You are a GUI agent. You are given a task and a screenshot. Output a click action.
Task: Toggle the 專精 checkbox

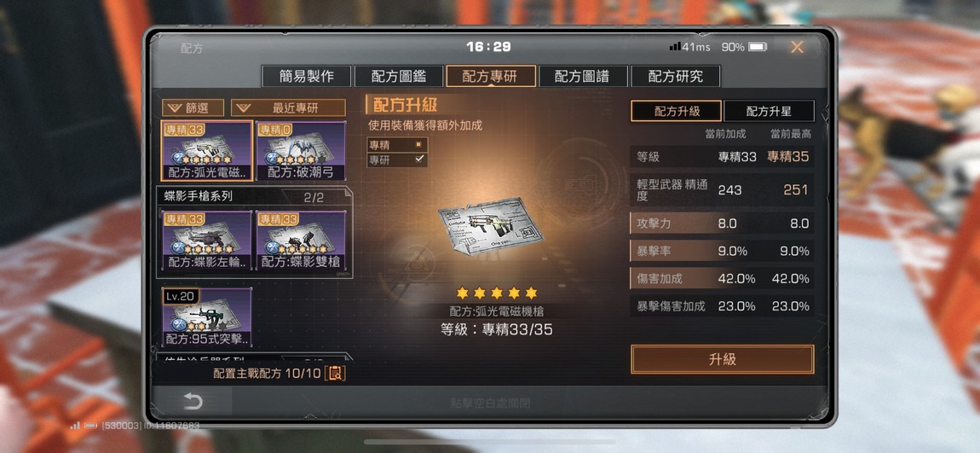(418, 144)
